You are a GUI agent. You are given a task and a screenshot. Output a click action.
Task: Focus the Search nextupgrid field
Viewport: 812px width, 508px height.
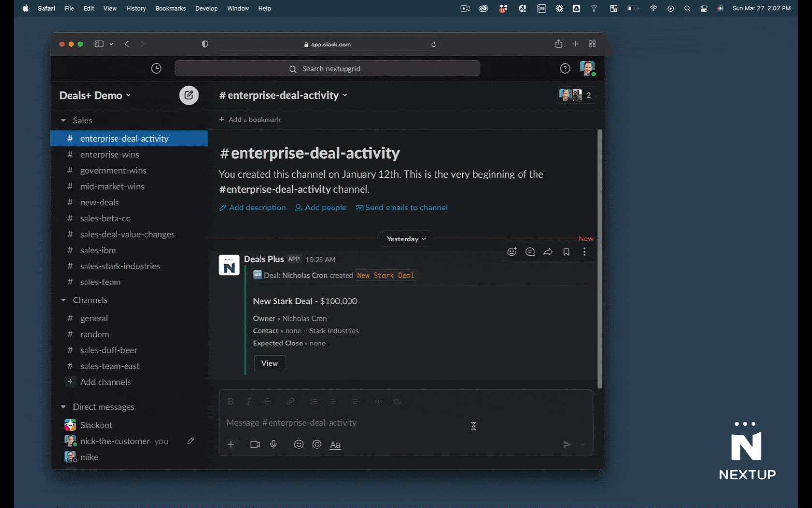click(x=328, y=69)
